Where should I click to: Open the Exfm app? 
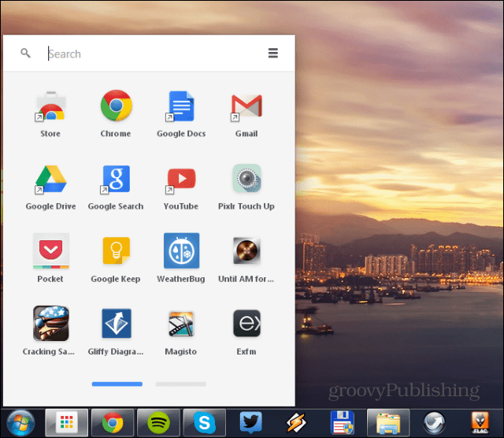click(x=246, y=323)
